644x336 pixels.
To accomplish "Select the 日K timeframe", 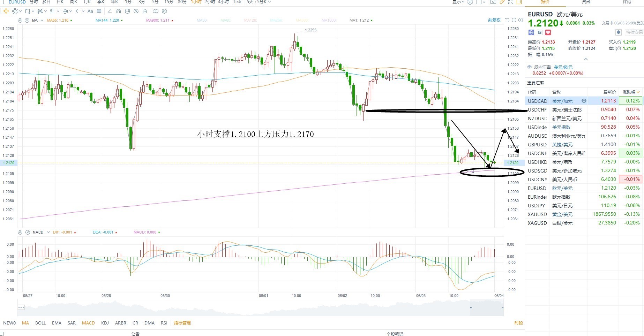I will tap(60, 2).
